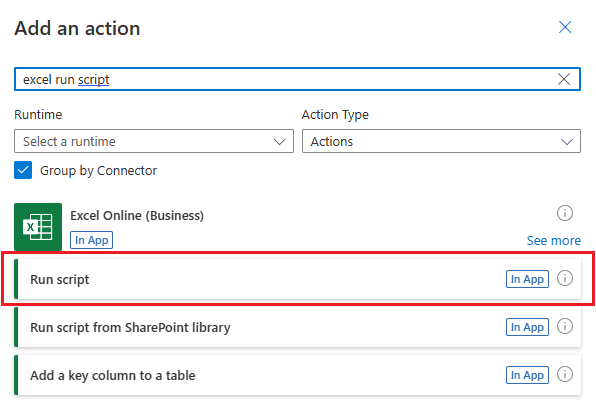Click the Excel Online (Business) connector icon
The width and height of the screenshot is (596, 411).
pyautogui.click(x=38, y=227)
